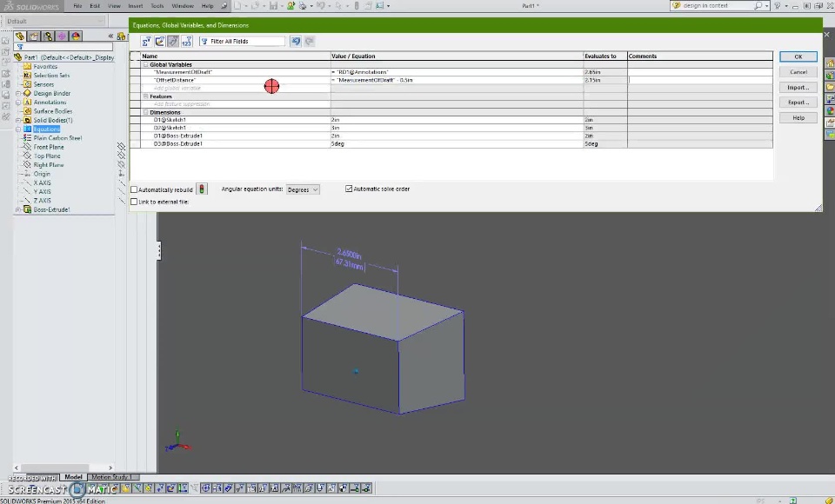This screenshot has height=504, width=835.
Task: Select Plain Carbon Steel material in tree
Action: click(x=57, y=138)
